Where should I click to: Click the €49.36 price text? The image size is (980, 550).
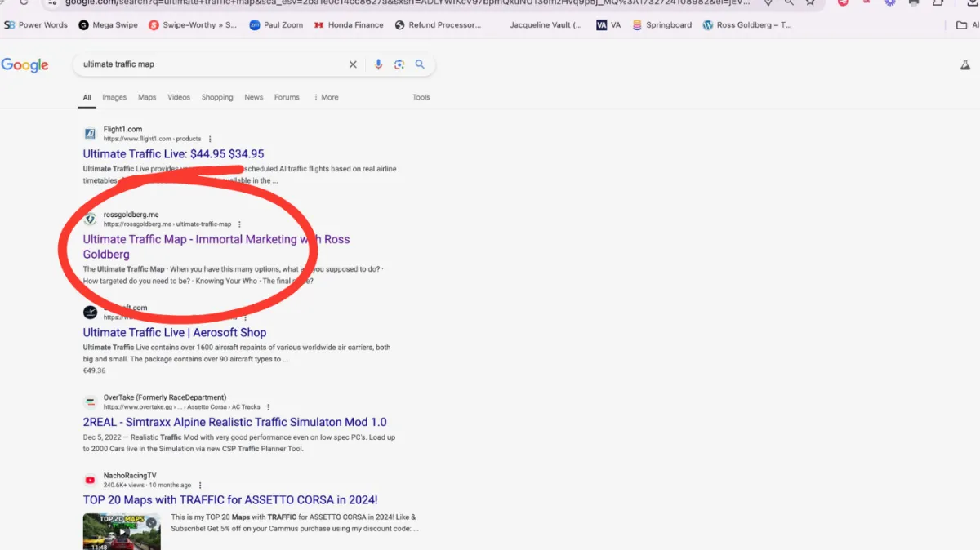(94, 370)
